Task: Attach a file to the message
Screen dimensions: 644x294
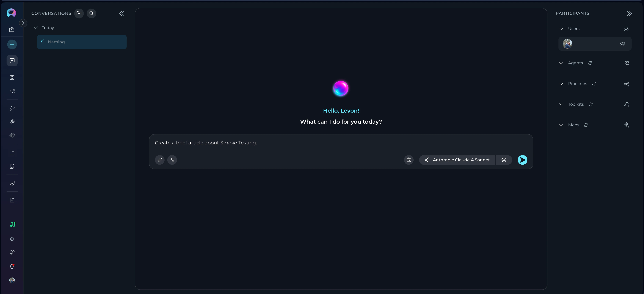Action: coord(160,160)
